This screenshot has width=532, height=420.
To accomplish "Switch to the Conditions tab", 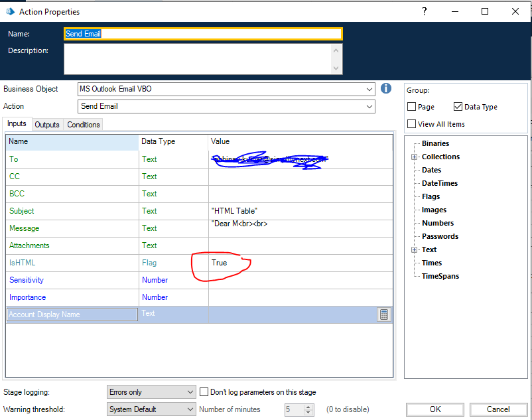I will coord(84,125).
